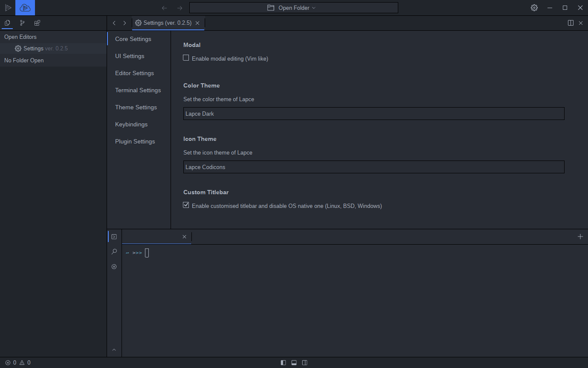The image size is (588, 368).
Task: Open the titlebar settings gear menu
Action: pyautogui.click(x=534, y=8)
